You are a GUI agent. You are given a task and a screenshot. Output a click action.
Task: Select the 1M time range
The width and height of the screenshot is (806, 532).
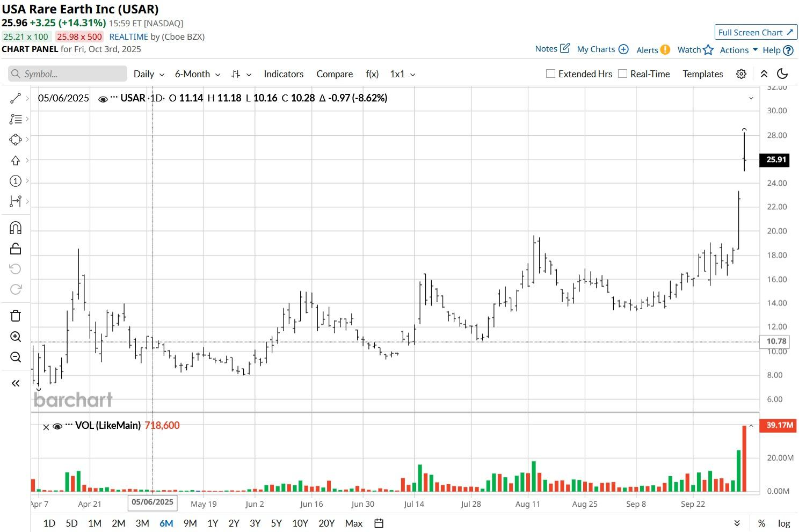tap(95, 523)
